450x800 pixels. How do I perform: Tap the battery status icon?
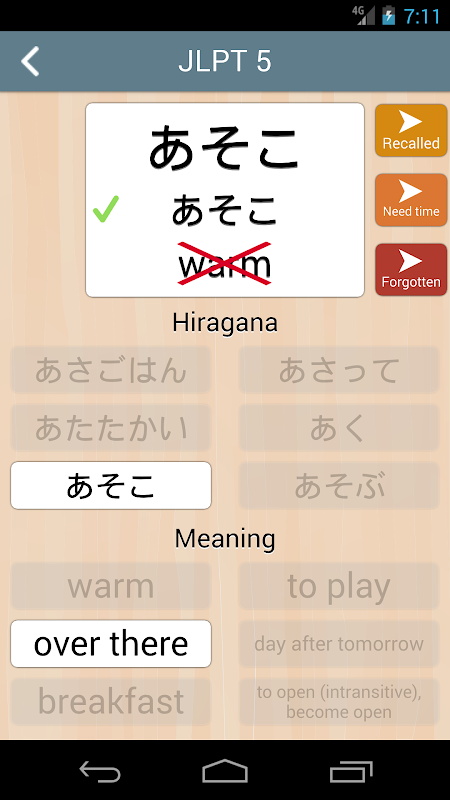point(388,15)
